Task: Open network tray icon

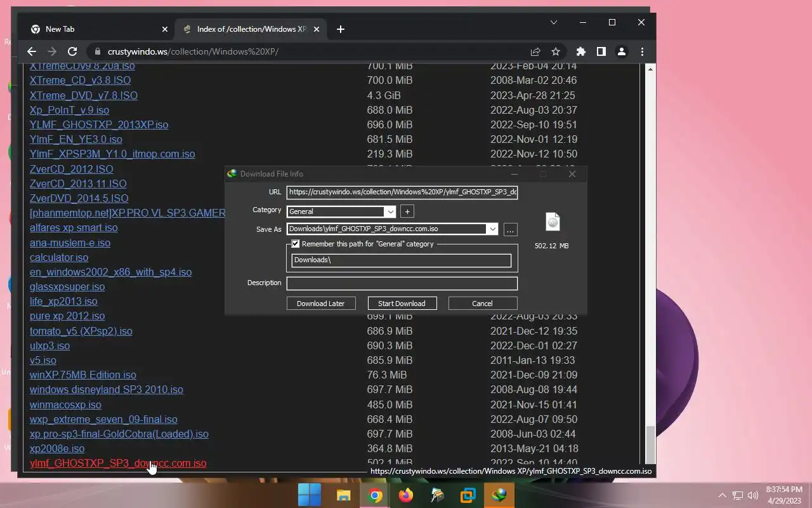Action: [x=738, y=495]
